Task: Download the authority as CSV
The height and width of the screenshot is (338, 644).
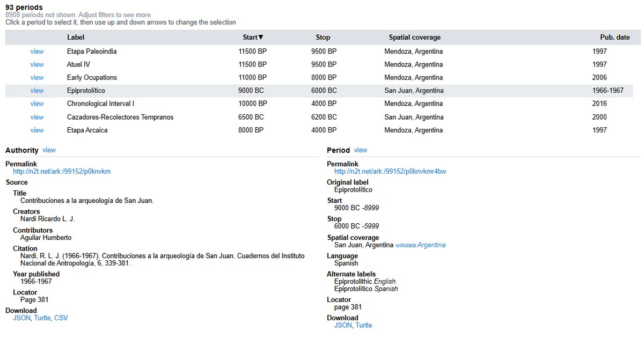Action: click(61, 318)
